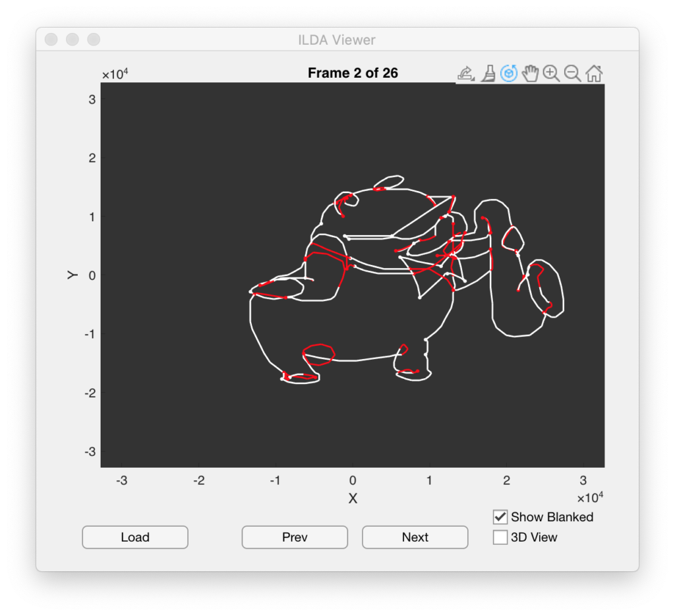Choose the Zoom In magnifier
The width and height of the screenshot is (675, 616).
[551, 73]
